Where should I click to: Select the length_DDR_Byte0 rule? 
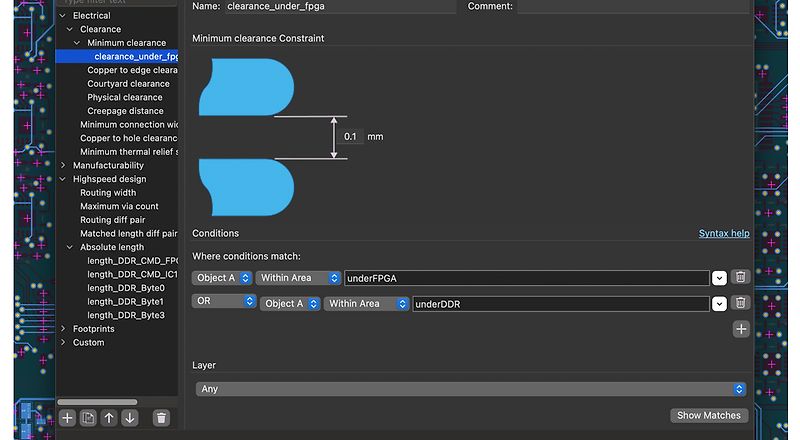tap(126, 288)
